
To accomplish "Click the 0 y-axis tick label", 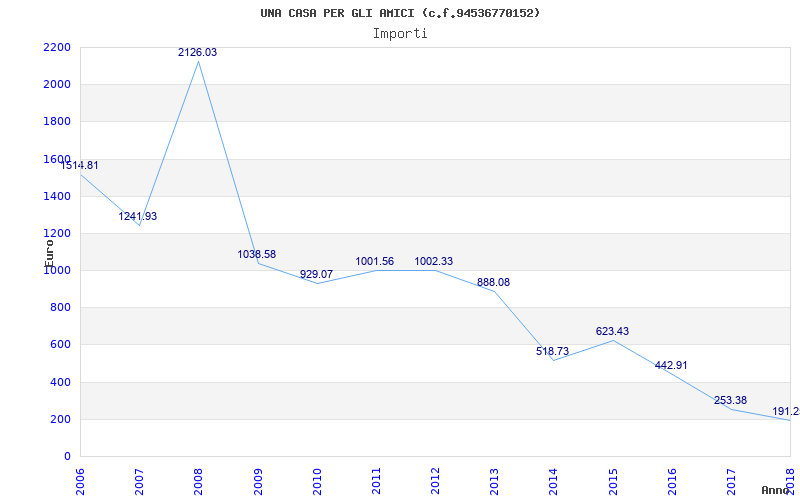I will click(x=67, y=457).
